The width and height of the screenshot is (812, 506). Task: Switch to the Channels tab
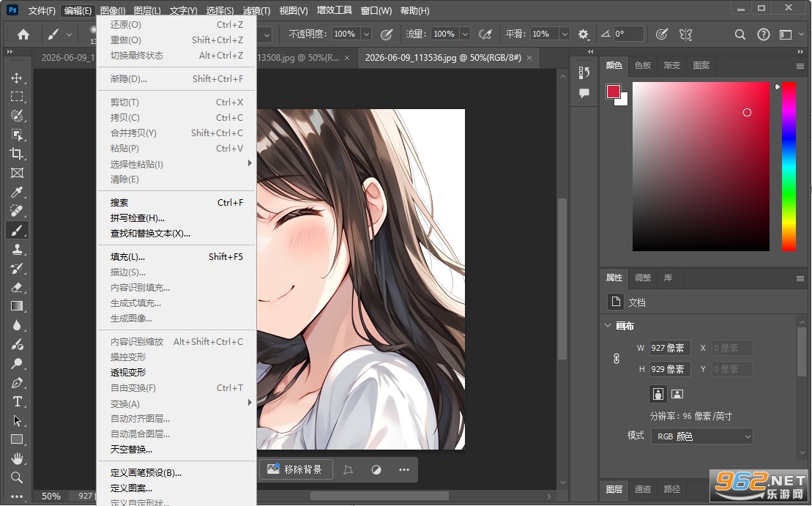tap(643, 489)
